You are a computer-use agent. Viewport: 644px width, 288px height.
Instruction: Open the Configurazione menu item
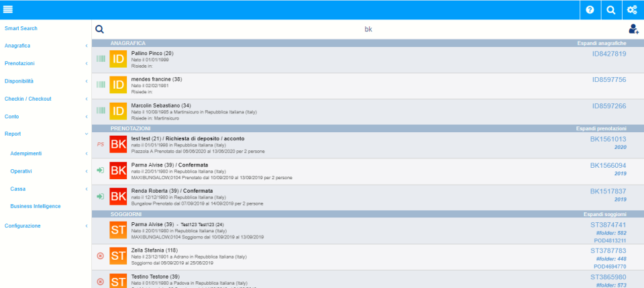point(23,226)
